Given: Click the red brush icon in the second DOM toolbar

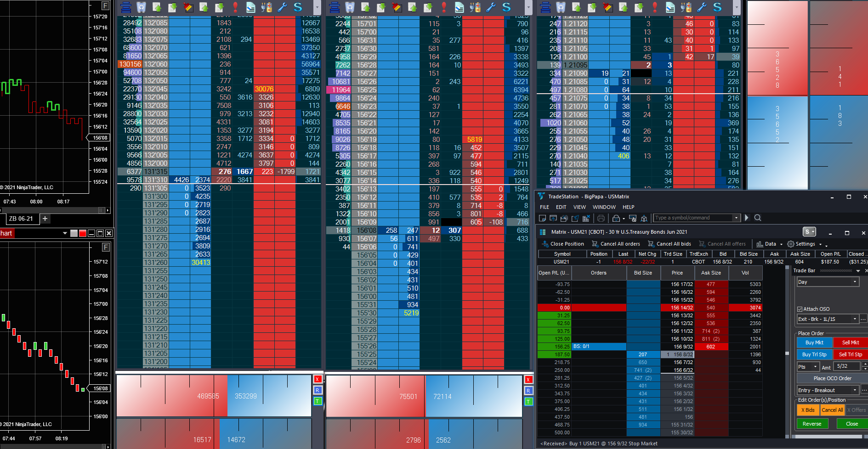Looking at the screenshot, I should point(397,7).
